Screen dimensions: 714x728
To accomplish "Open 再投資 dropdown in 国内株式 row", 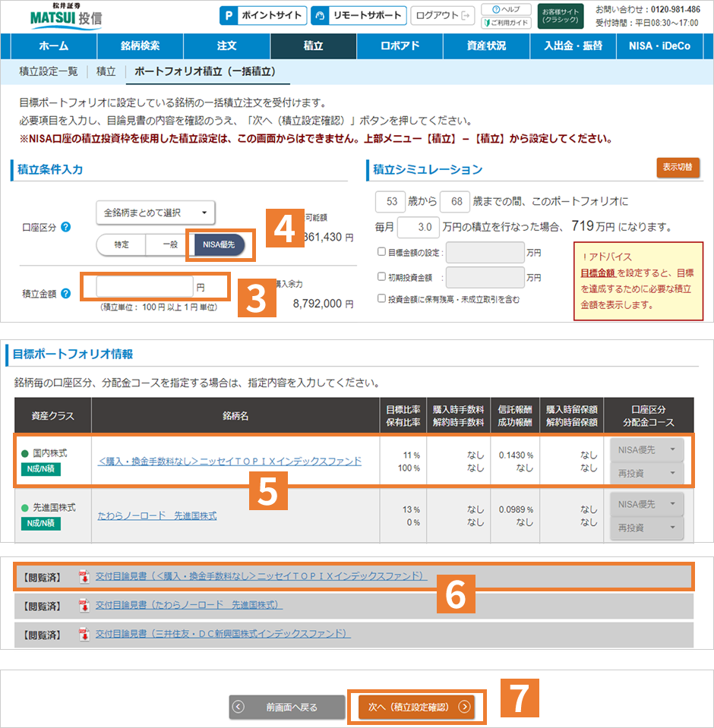I will (x=646, y=473).
